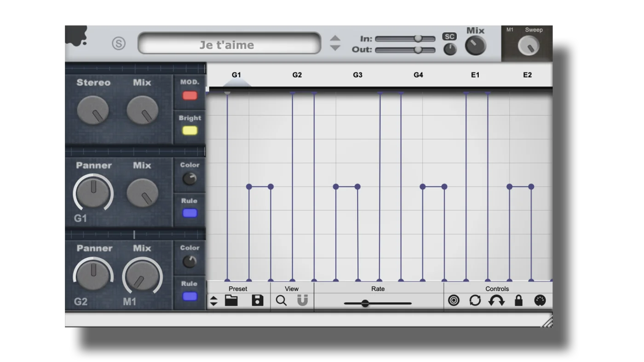The height and width of the screenshot is (362, 644).
Task: Click the preset up/down stepper arrows
Action: pos(213,300)
